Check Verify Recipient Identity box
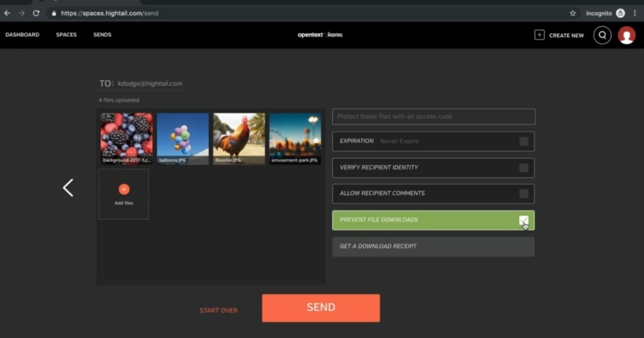Viewport: 644px width, 338px height. point(523,168)
